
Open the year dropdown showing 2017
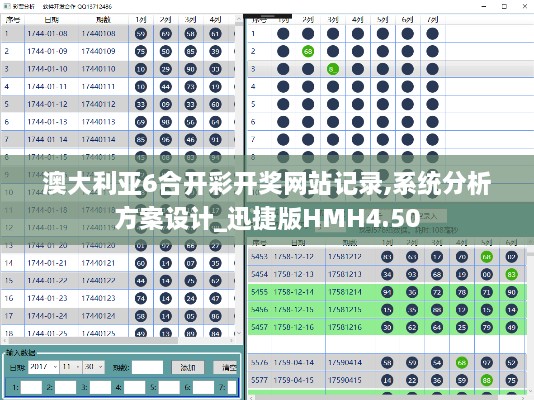click(44, 367)
